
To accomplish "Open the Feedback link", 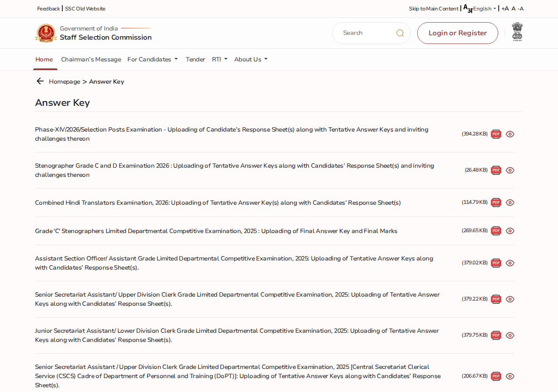I will 48,9.
